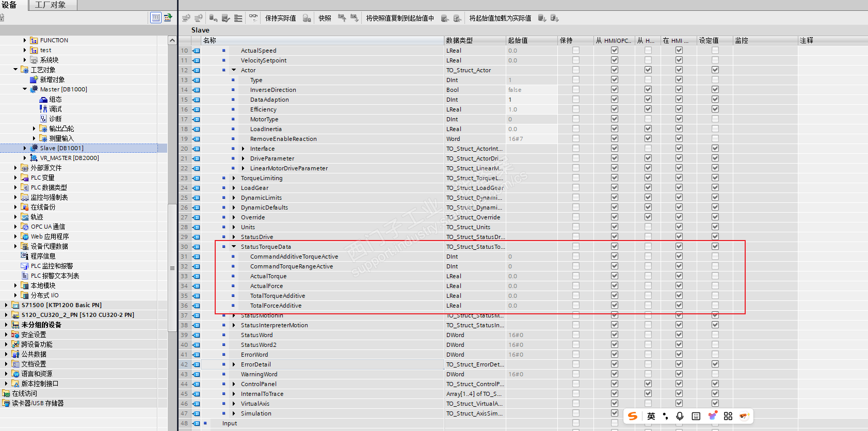Click the 新增对象 add-object icon
This screenshot has height=431, width=868.
pyautogui.click(x=34, y=79)
